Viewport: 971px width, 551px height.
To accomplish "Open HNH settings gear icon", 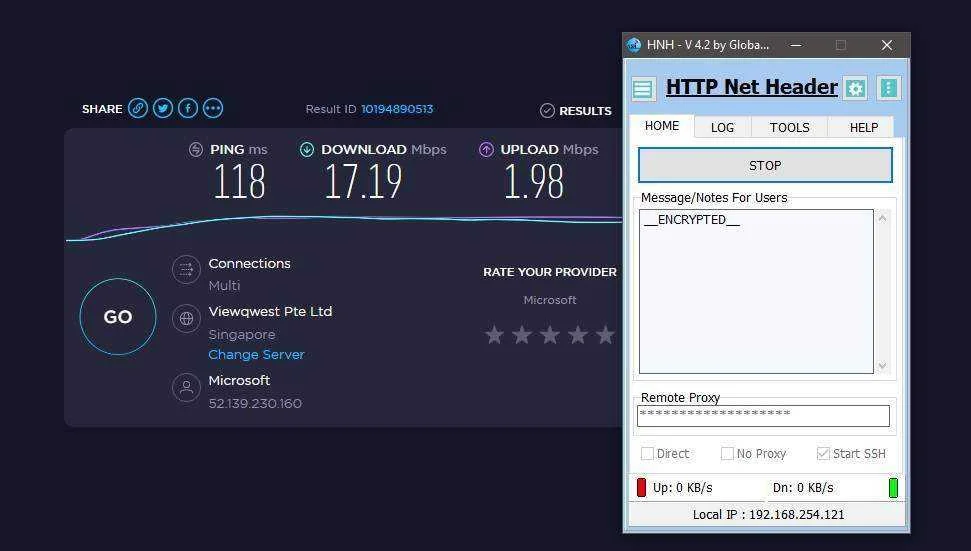I will pyautogui.click(x=855, y=89).
